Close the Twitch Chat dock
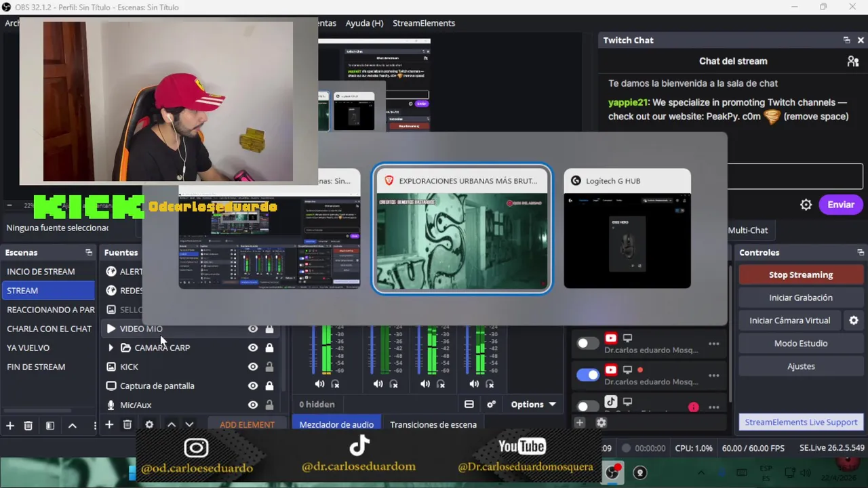Image resolution: width=868 pixels, height=488 pixels. pyautogui.click(x=861, y=40)
